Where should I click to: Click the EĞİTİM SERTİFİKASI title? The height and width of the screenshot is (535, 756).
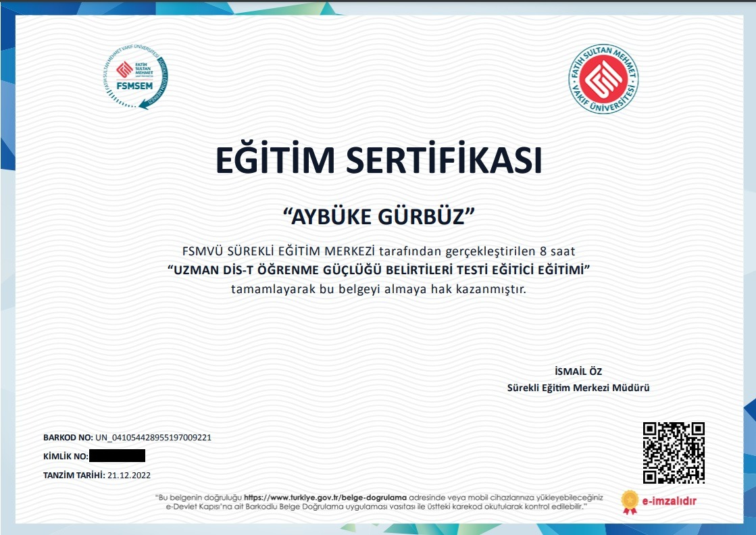click(x=378, y=159)
